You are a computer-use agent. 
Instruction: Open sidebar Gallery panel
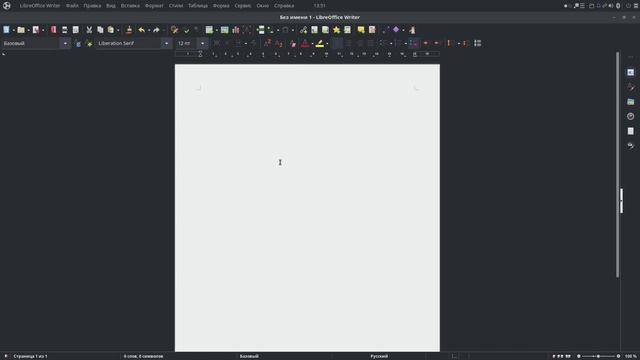(x=631, y=102)
